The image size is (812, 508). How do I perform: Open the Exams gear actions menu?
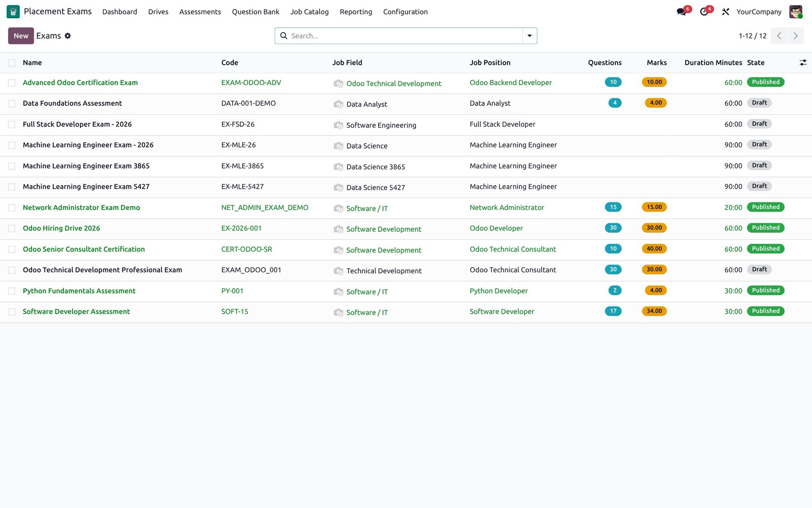pyautogui.click(x=68, y=36)
